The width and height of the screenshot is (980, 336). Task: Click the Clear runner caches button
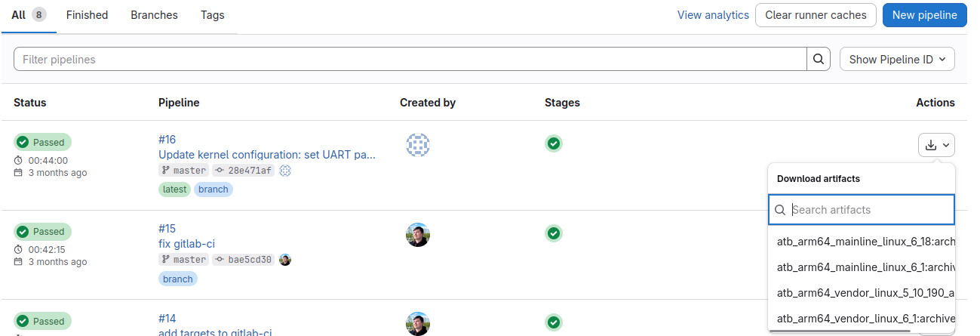[x=816, y=15]
